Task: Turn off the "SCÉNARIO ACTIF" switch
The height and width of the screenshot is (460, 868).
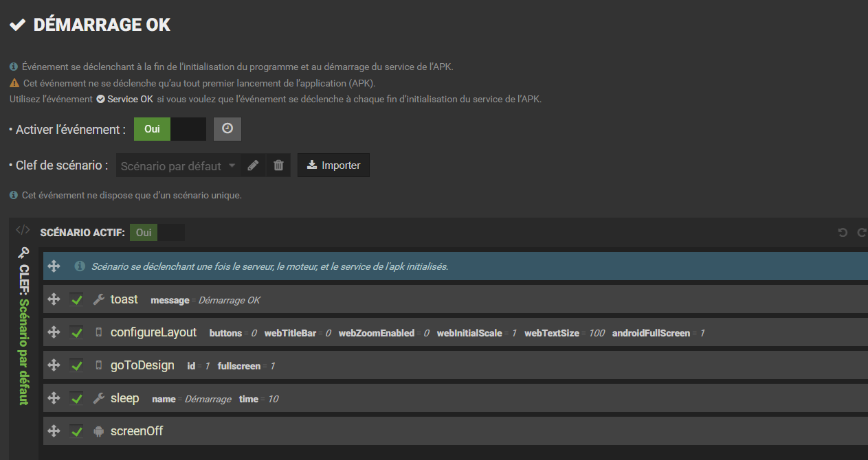Action: click(170, 232)
